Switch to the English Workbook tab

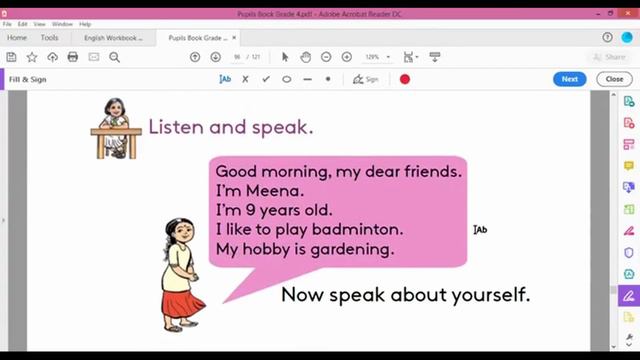113,38
